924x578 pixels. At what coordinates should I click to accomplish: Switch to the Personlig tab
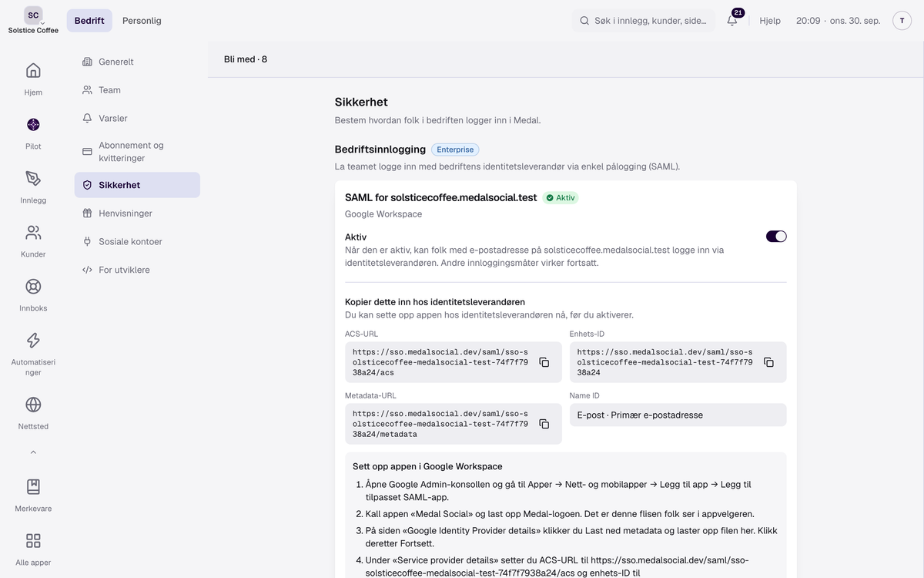click(x=142, y=21)
